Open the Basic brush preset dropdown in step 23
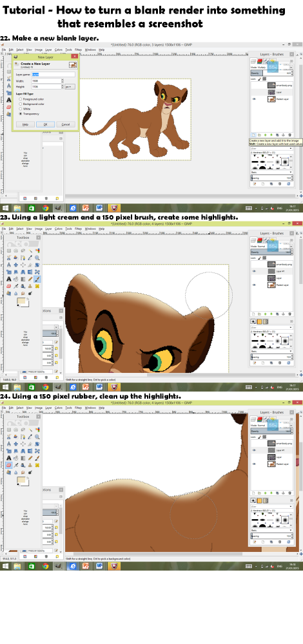 272,351
